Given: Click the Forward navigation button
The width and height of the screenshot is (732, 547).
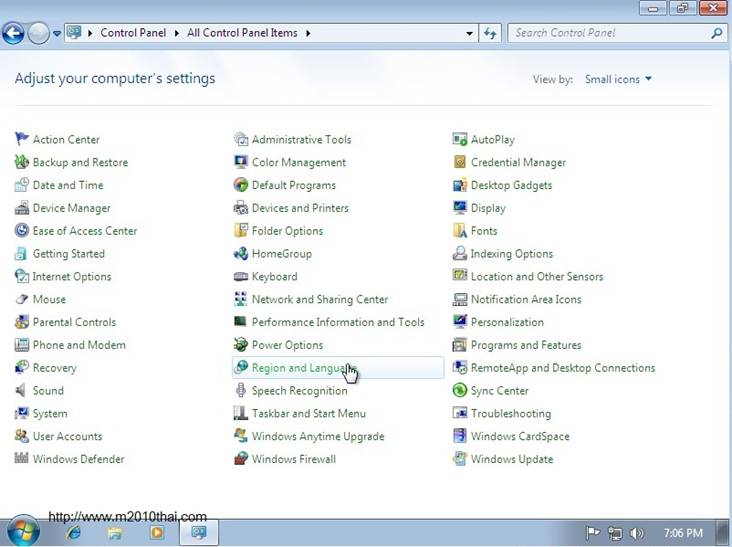Looking at the screenshot, I should (38, 33).
